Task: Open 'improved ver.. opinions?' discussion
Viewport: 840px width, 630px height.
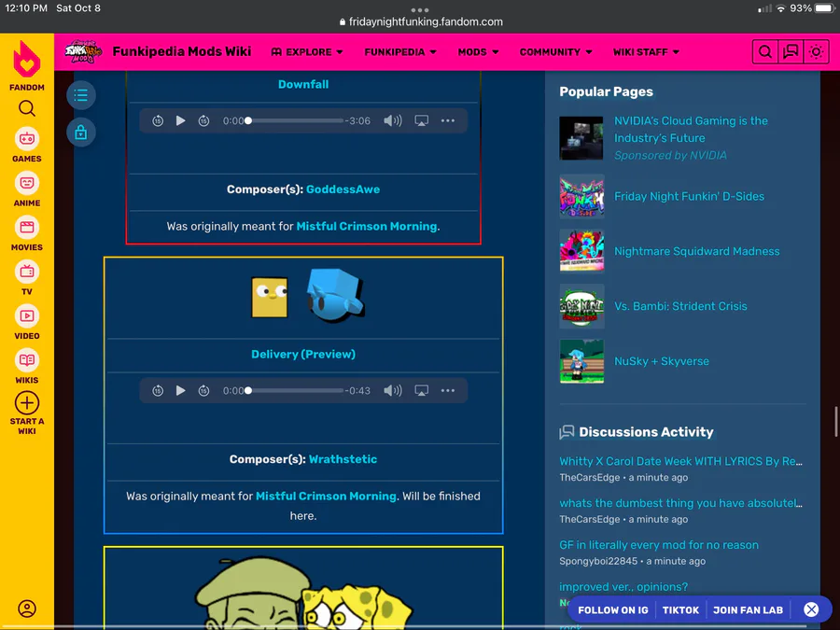Action: click(623, 587)
